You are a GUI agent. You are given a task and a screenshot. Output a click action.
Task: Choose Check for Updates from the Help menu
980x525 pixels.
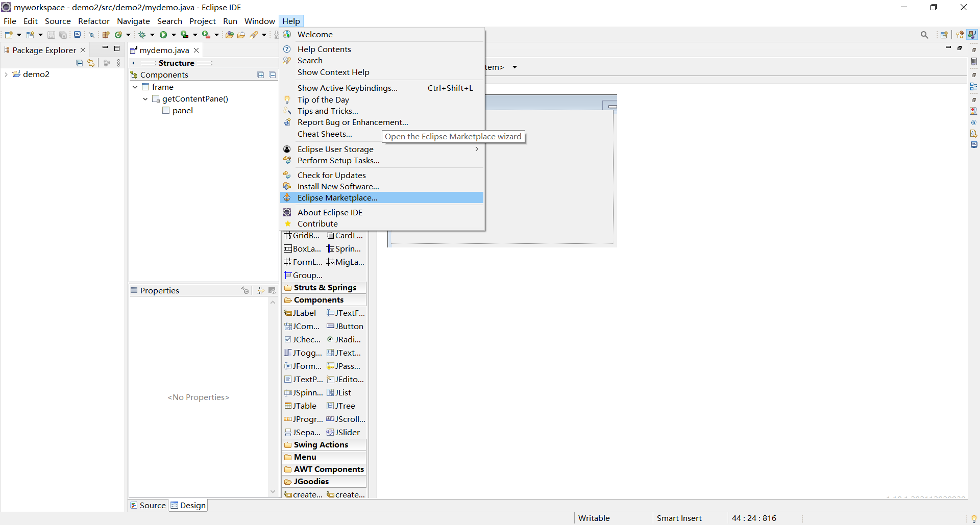pyautogui.click(x=331, y=174)
